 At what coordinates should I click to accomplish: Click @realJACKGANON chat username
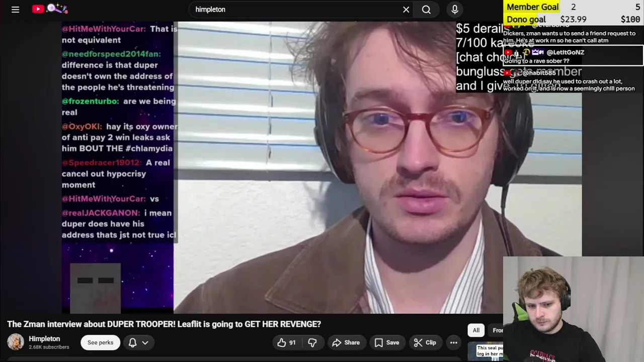pos(101,213)
